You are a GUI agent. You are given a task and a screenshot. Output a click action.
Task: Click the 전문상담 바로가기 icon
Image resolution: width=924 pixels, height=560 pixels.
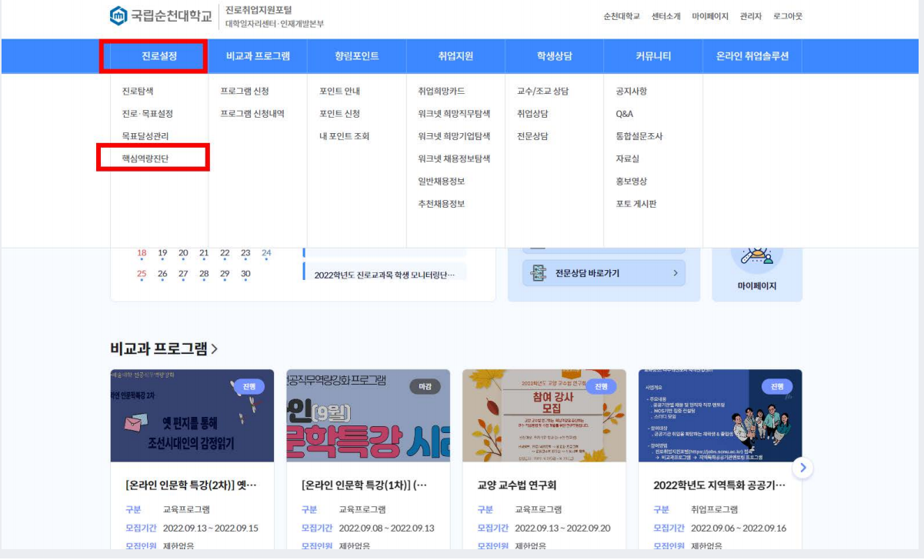tap(539, 273)
